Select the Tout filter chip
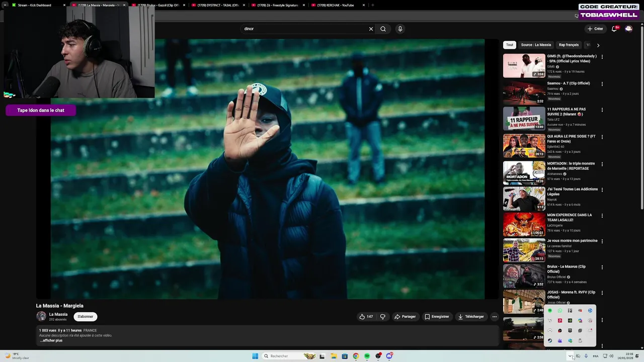Viewport: 644px width, 362px height. 510,45
